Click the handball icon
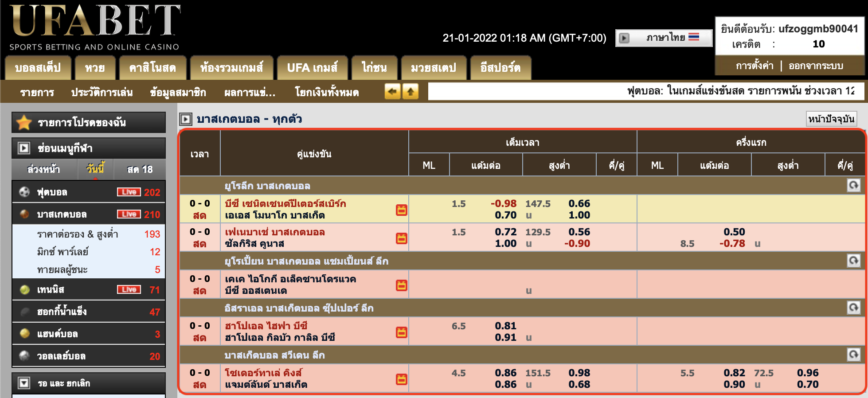This screenshot has height=398, width=868. 24,333
